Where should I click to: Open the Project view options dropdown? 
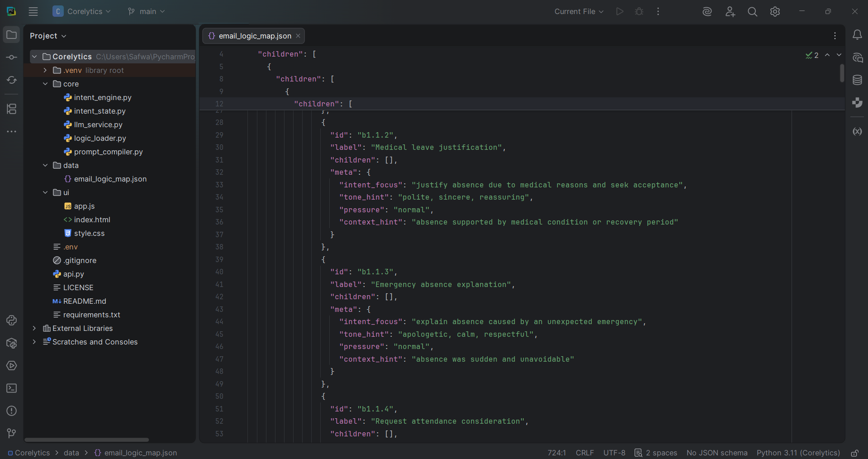[48, 36]
